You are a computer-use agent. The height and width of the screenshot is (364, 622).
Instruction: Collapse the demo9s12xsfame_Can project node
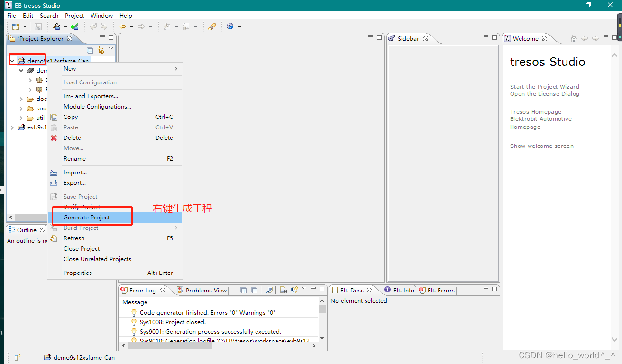click(x=12, y=61)
